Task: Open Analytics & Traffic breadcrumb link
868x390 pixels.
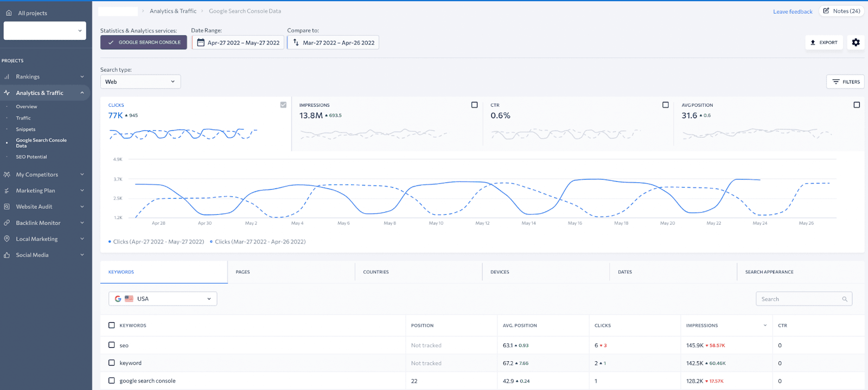Action: [173, 11]
